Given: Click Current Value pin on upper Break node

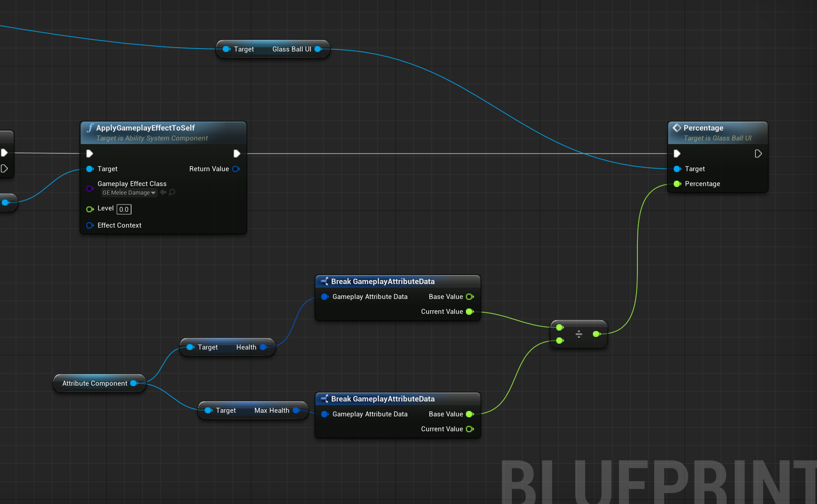Looking at the screenshot, I should [x=470, y=312].
